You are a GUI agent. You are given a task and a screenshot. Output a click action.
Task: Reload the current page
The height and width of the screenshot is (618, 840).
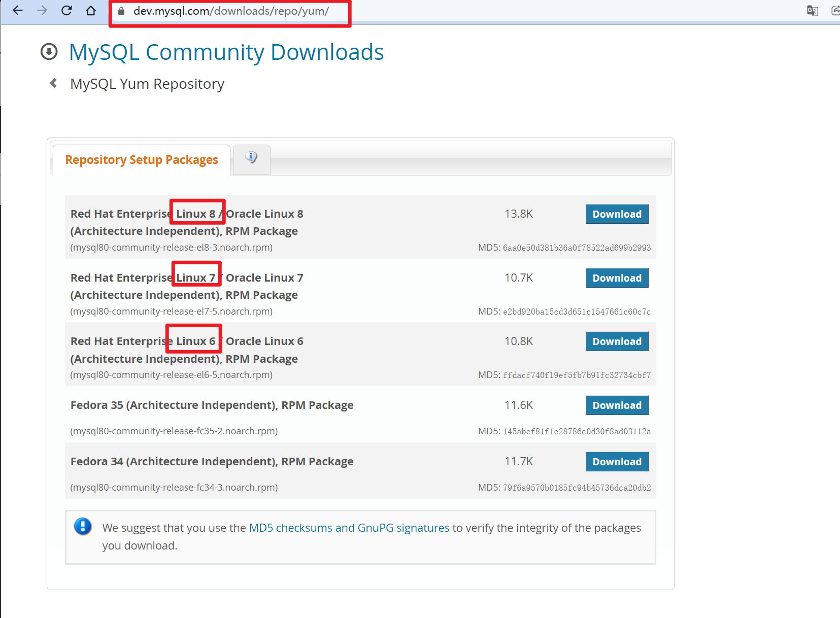click(66, 11)
